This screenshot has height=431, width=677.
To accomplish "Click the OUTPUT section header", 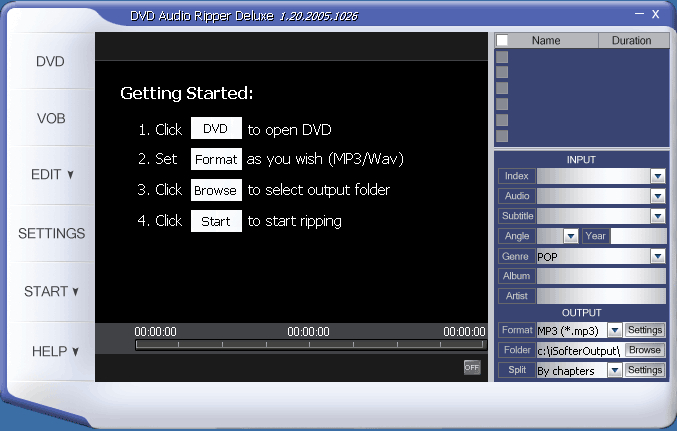I will tap(581, 313).
